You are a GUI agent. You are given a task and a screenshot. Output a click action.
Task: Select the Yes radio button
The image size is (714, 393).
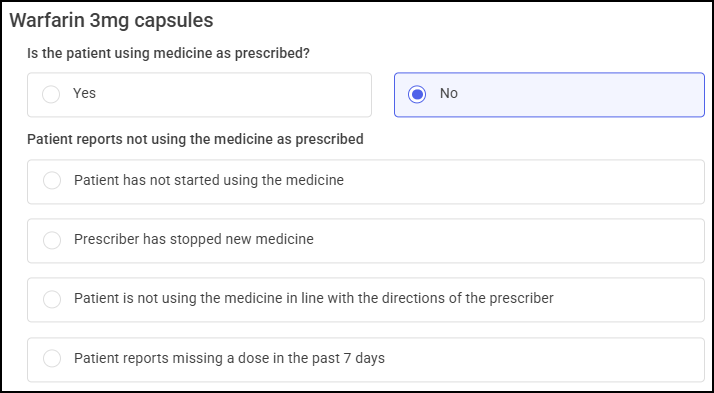pyautogui.click(x=51, y=95)
